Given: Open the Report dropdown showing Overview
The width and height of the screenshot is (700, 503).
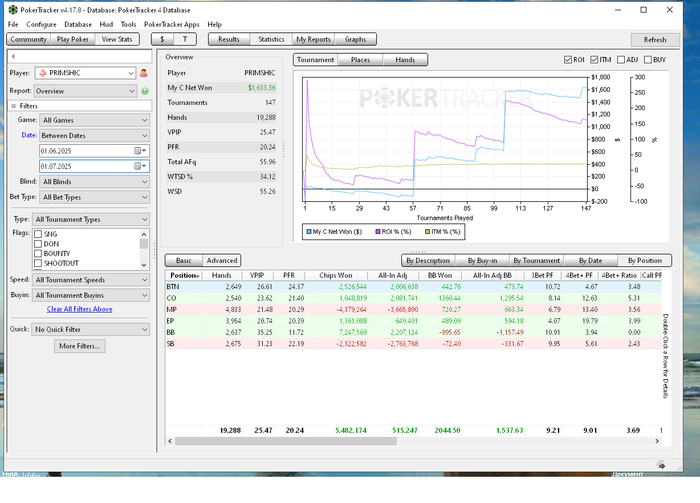Looking at the screenshot, I should (x=85, y=91).
